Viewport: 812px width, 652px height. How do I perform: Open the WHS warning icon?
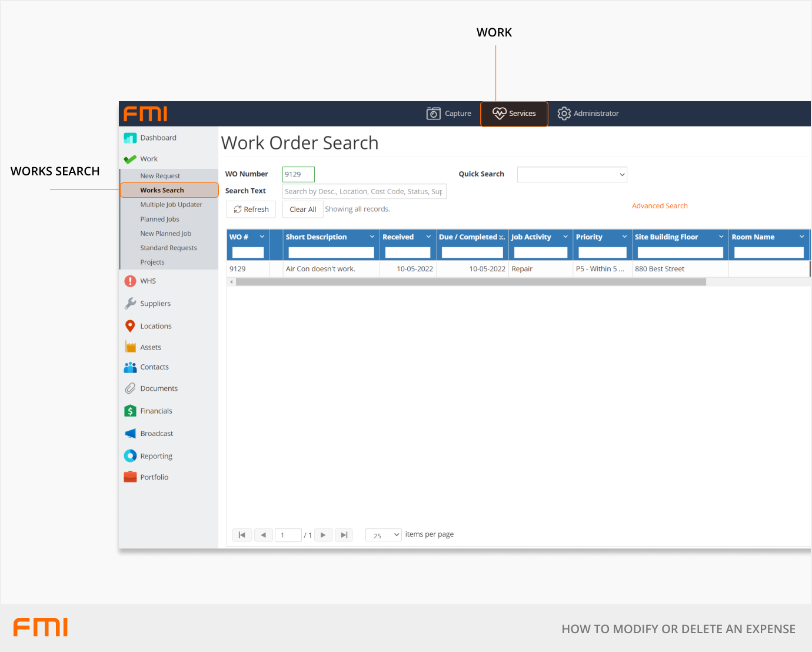click(130, 281)
